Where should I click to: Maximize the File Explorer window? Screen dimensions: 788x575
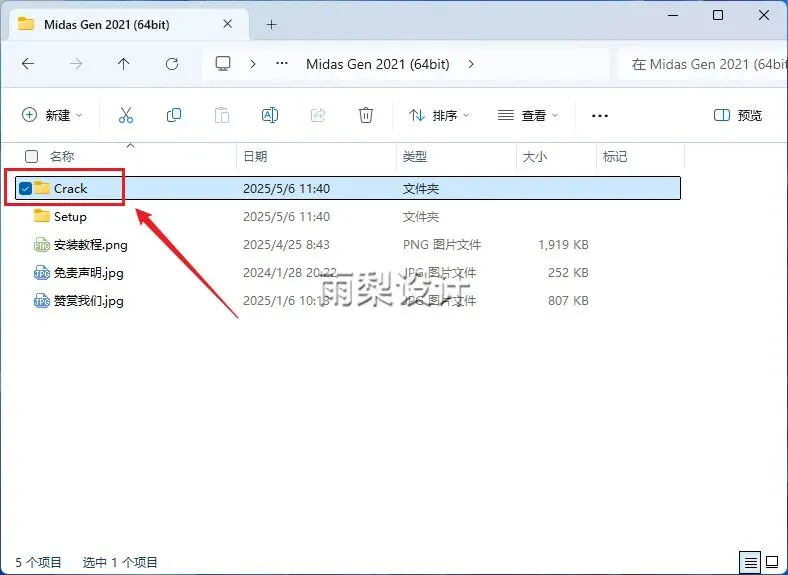(718, 15)
